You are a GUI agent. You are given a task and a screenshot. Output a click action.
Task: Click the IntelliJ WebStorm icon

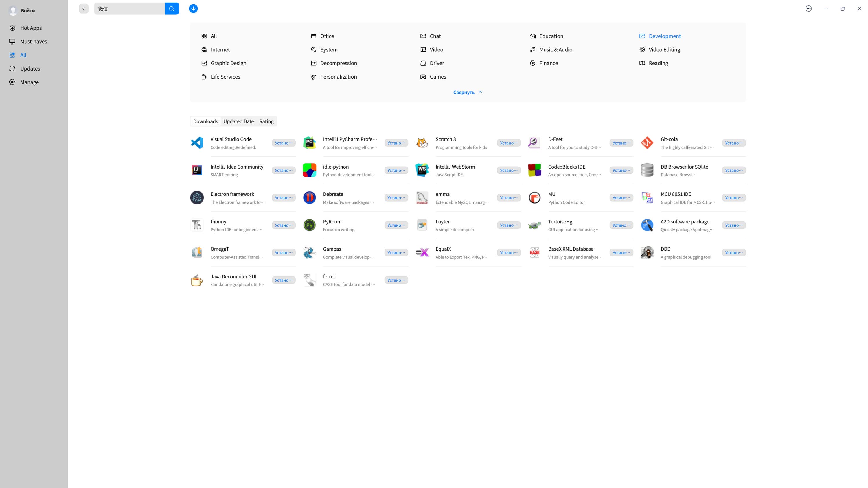coord(422,170)
